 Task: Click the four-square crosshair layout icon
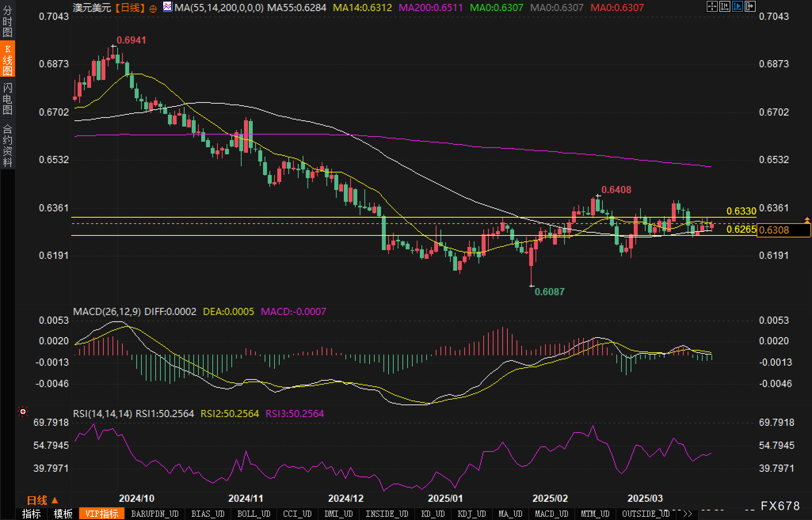click(712, 6)
